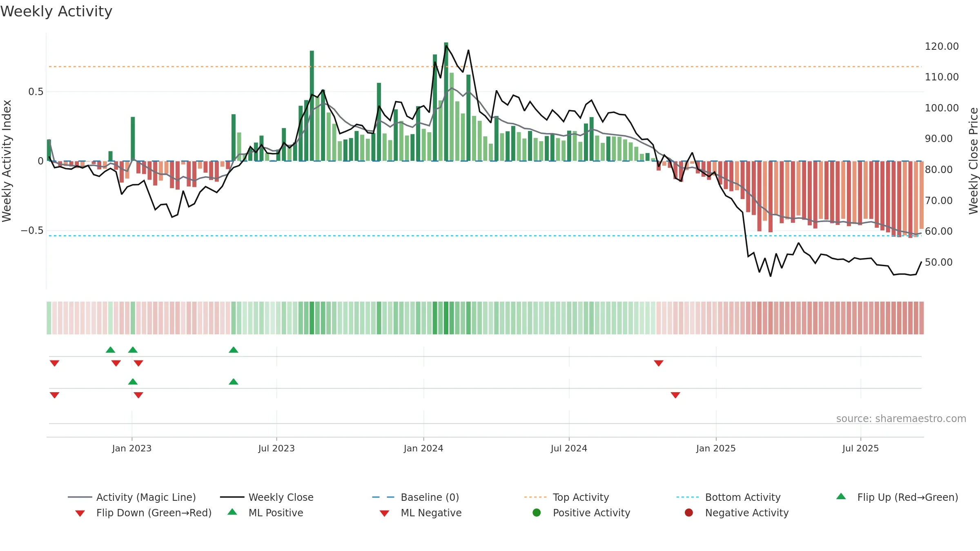Click the 0.5 activity index tick label
Image resolution: width=980 pixels, height=551 pixels.
click(36, 92)
